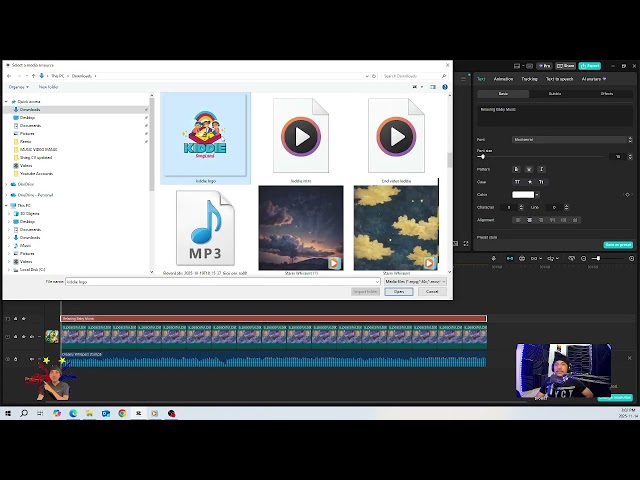Select Local Disk (C:) in sidebar

tap(32, 269)
